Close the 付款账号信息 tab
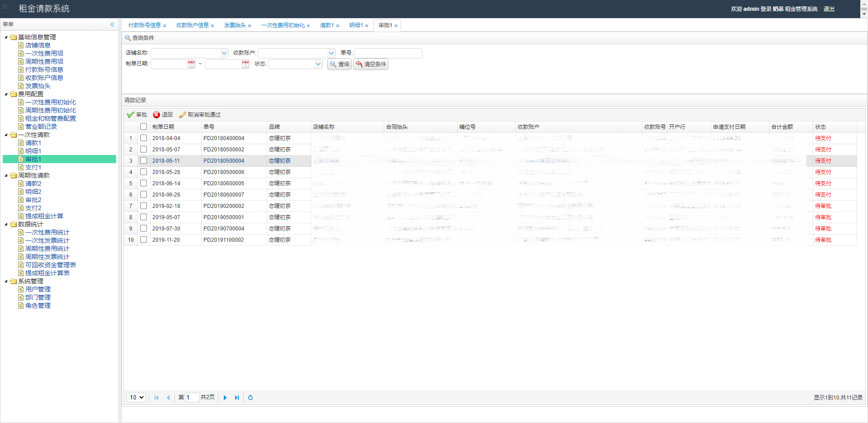Screen dimensions: 868x423 165,26
